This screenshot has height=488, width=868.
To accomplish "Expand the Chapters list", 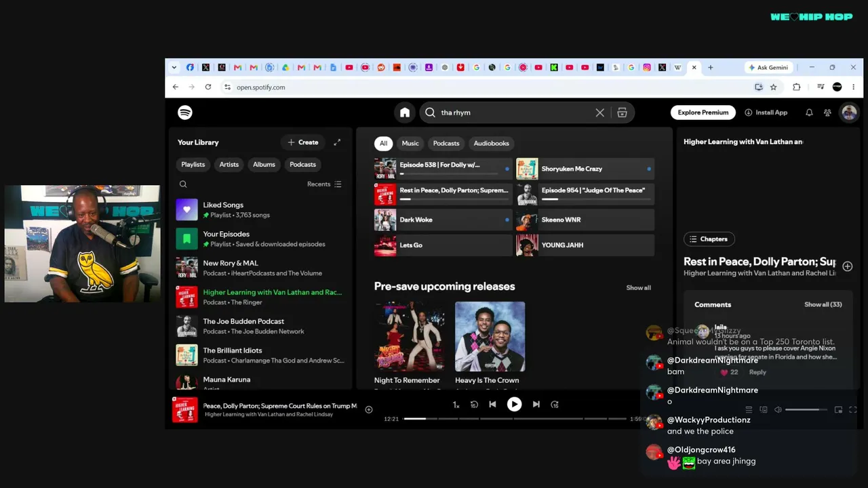I will click(x=709, y=239).
